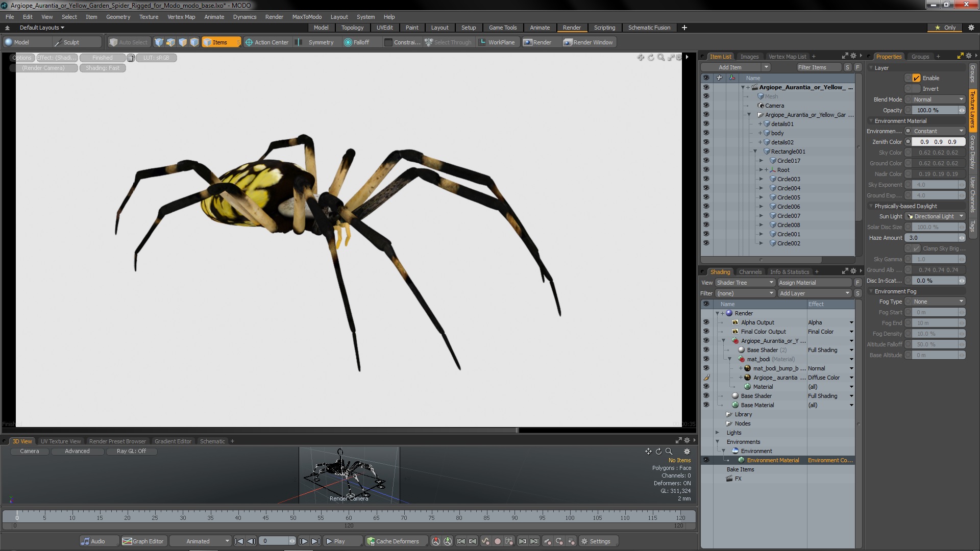Reset the render view with the rotate icon

(651, 58)
